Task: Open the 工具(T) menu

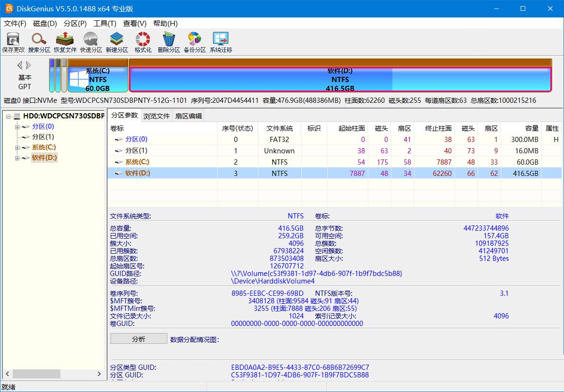Action: coord(105,23)
